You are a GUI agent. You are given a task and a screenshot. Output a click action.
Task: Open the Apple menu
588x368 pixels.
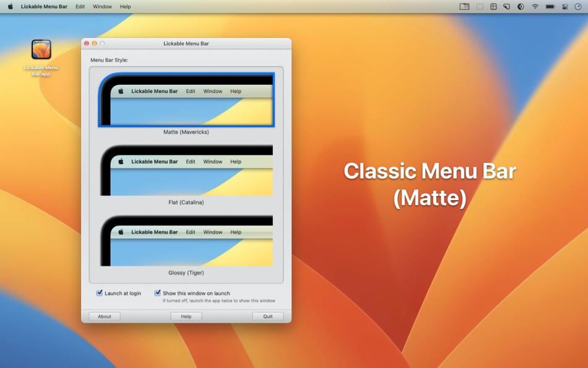click(x=9, y=7)
